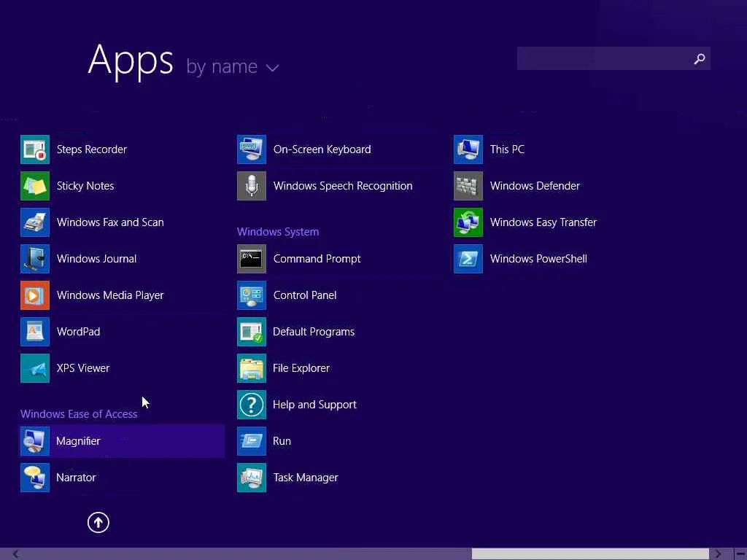The image size is (747, 560).
Task: Click the 'Windows Media Player' text
Action: [110, 295]
